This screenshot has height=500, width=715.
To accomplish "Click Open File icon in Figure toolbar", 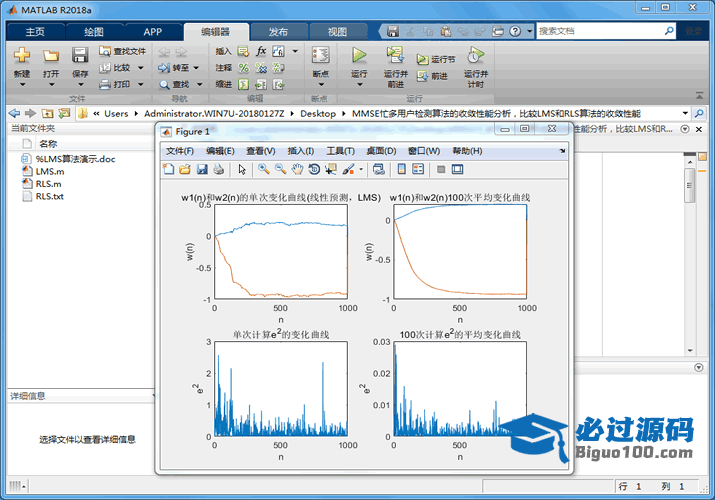I will click(x=185, y=170).
